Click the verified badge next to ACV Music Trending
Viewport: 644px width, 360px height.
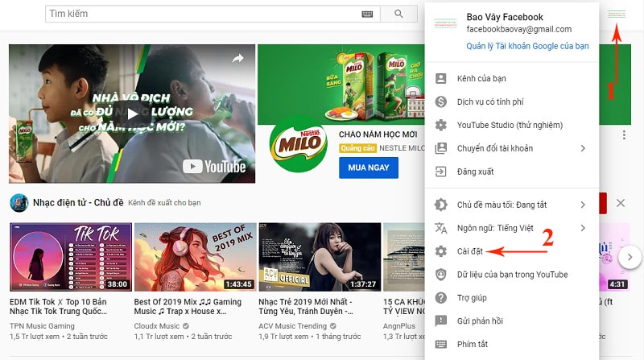332,326
